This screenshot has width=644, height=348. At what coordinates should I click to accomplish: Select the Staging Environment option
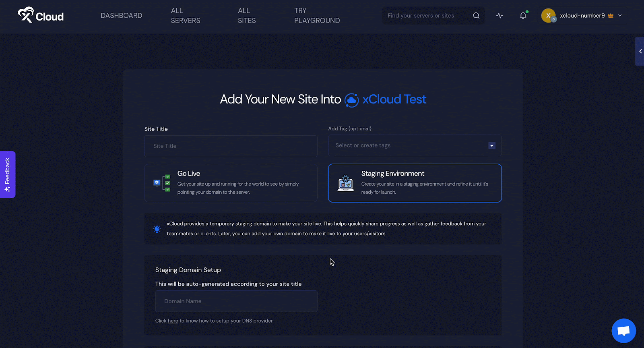[x=415, y=183]
